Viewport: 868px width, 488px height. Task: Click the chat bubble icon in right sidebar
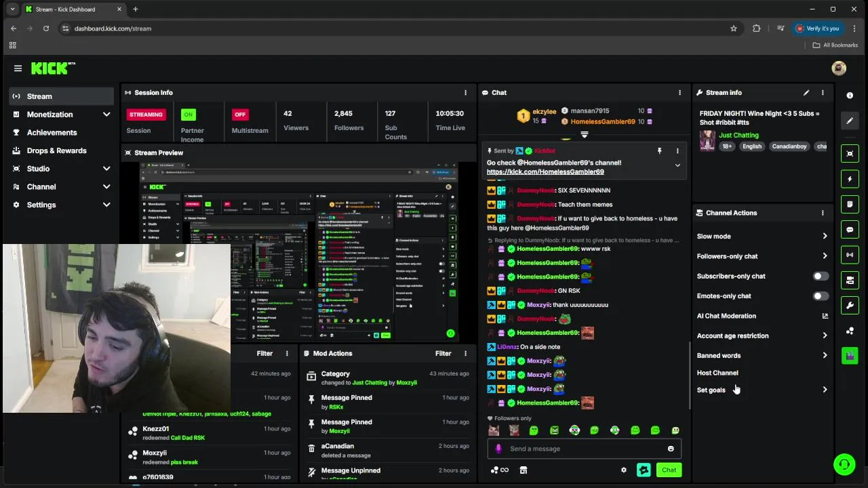[x=850, y=230]
